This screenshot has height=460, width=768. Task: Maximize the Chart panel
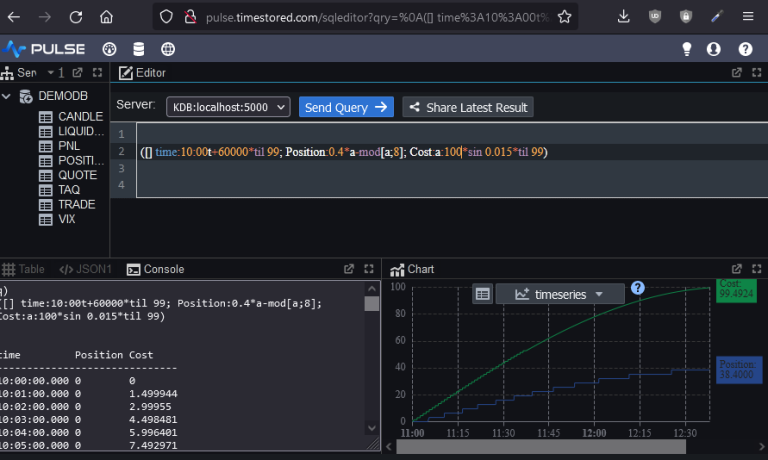[756, 269]
